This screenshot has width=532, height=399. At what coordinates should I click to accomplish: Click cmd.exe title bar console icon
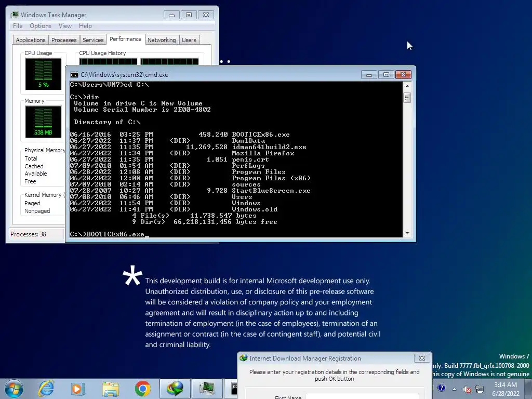click(74, 75)
